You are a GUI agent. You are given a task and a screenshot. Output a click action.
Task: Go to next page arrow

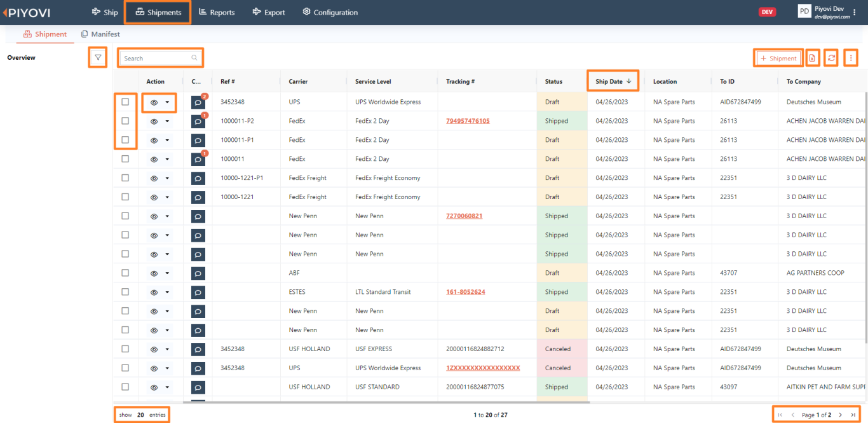coord(840,415)
